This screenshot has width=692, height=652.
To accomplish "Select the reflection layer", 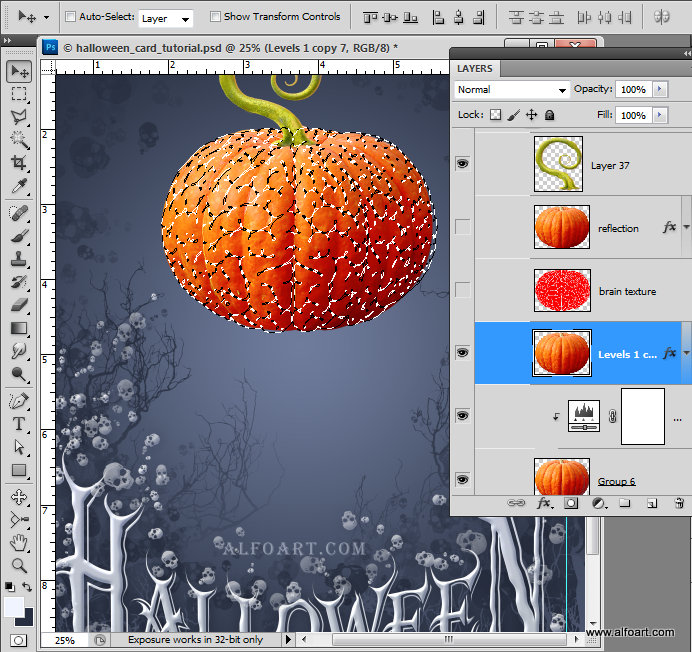I will click(x=618, y=228).
